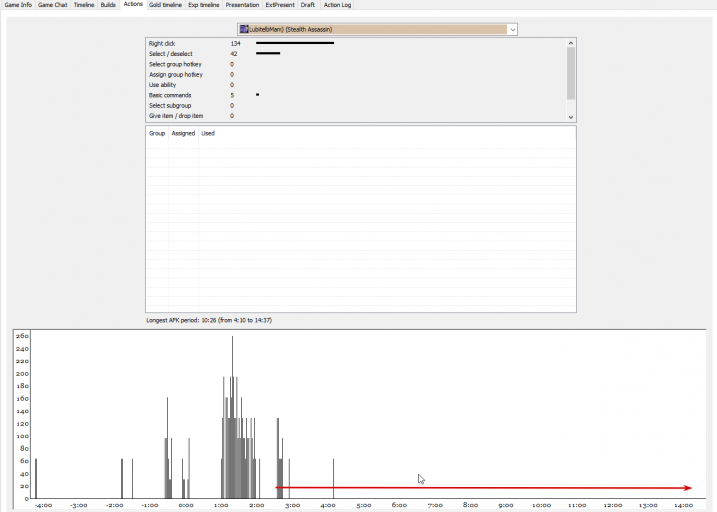Click the Right click count 134
The image size is (717, 512).
(235, 43)
